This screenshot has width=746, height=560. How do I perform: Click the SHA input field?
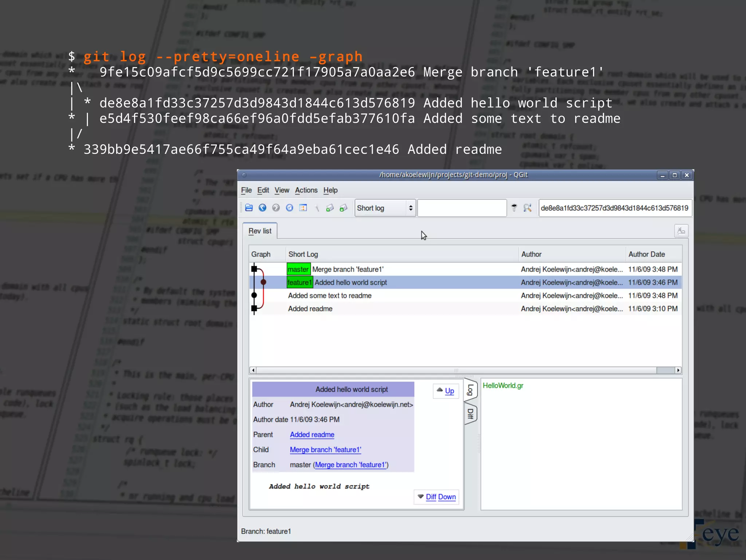(x=614, y=208)
